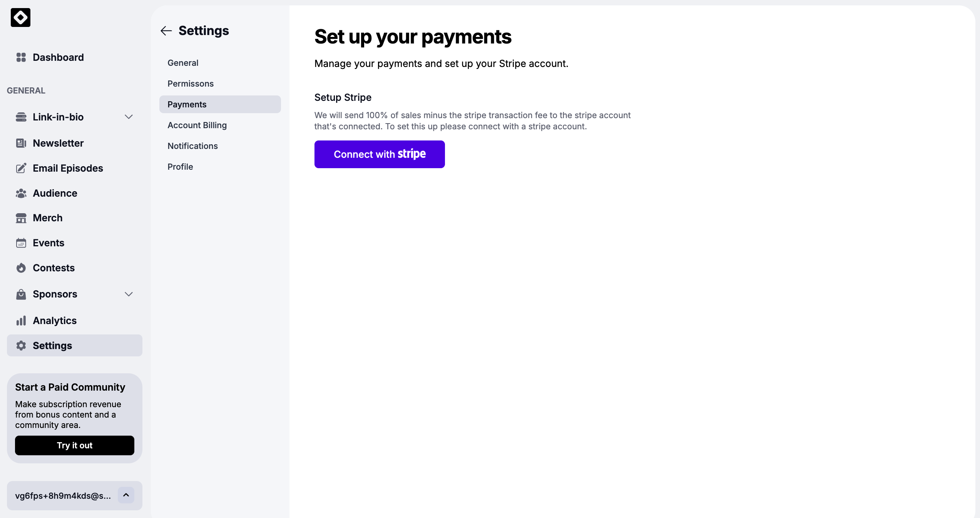Expand the Link-in-bio submenu chevron

point(129,117)
